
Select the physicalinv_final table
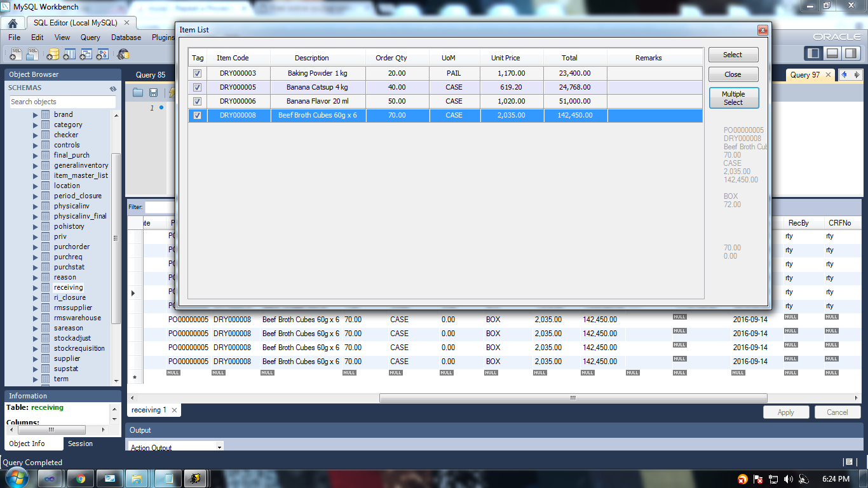coord(80,217)
